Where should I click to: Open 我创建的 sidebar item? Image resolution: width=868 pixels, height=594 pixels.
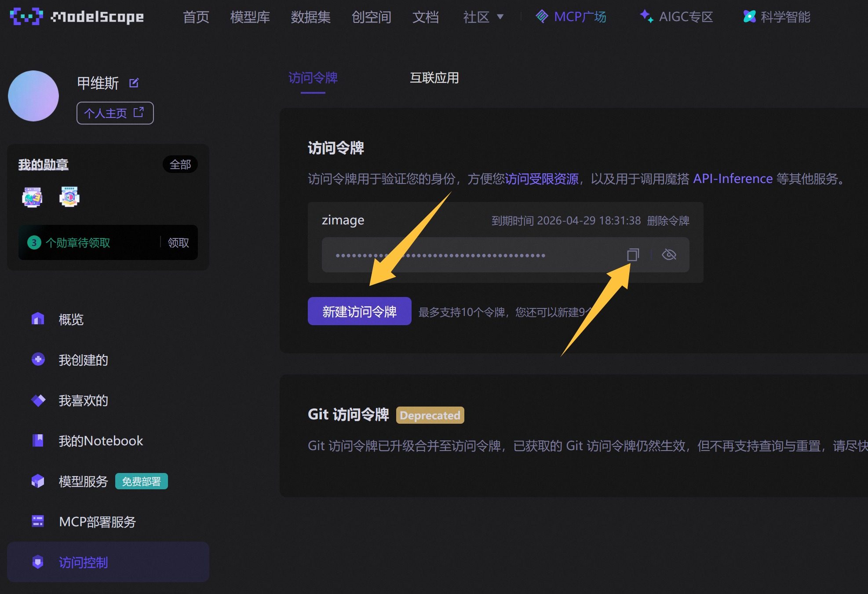(83, 360)
